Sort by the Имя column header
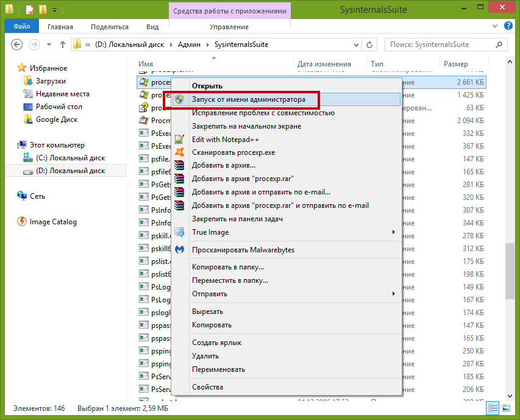Screen dimensions: 520x420 [215, 64]
